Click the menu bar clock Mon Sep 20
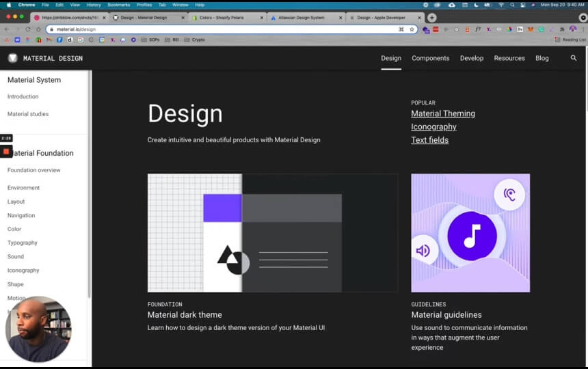The height and width of the screenshot is (369, 588). 562,5
